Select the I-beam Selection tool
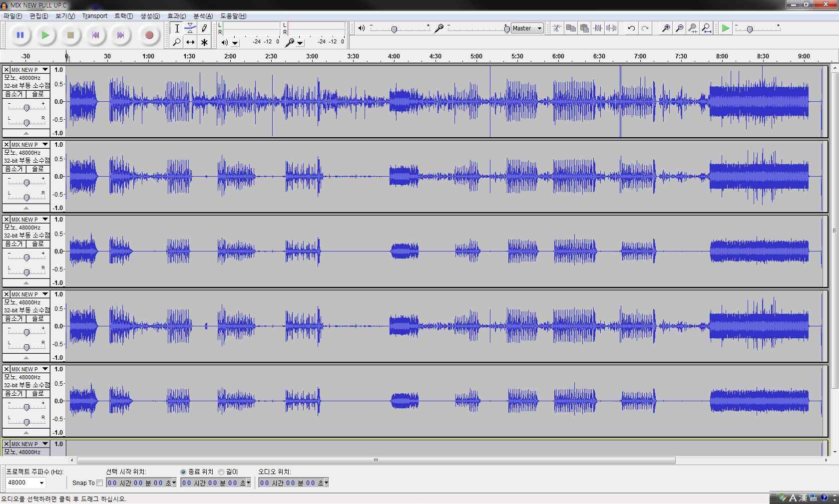The image size is (839, 504). click(x=177, y=28)
